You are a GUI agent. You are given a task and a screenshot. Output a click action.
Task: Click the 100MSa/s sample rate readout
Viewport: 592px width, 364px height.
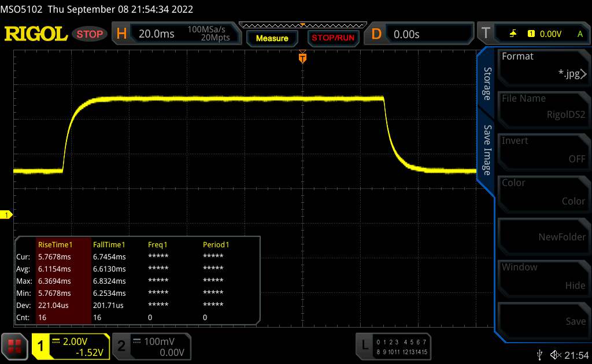[206, 29]
